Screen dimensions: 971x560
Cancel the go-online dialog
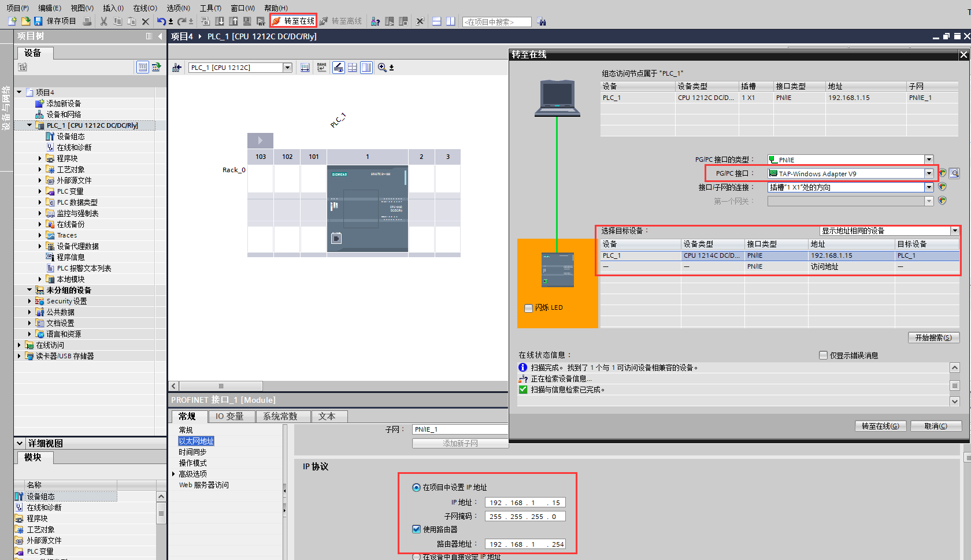pos(936,426)
